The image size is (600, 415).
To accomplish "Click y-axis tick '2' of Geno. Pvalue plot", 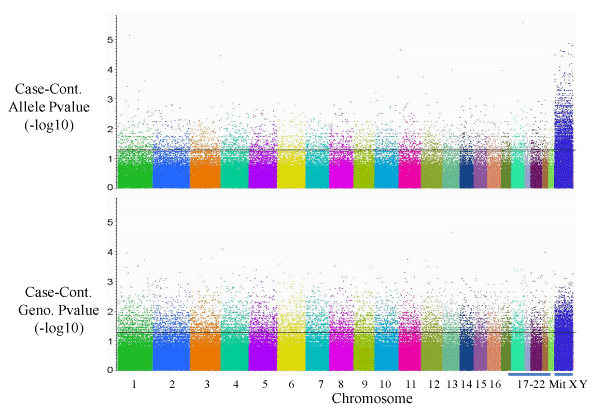I will [110, 311].
